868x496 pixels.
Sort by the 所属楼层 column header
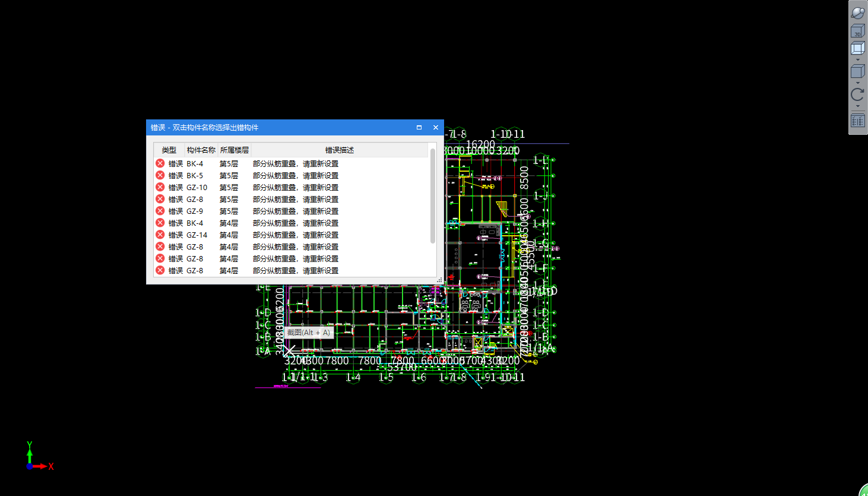point(234,150)
